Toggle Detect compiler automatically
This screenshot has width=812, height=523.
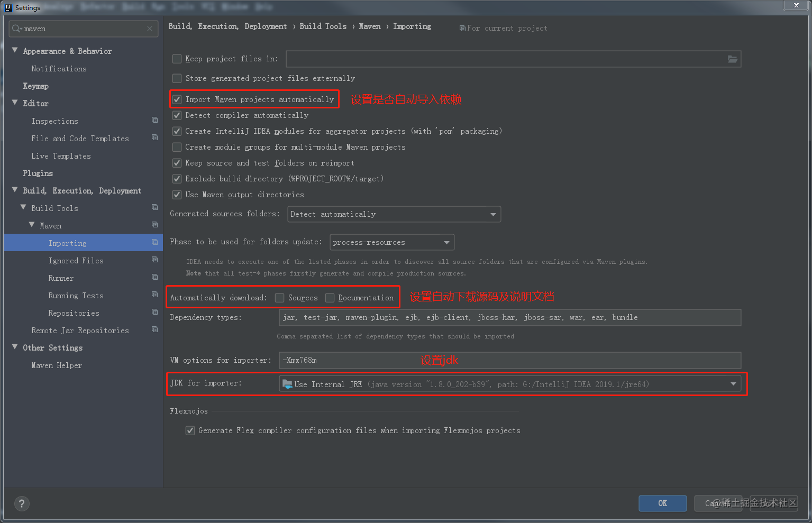tap(177, 115)
